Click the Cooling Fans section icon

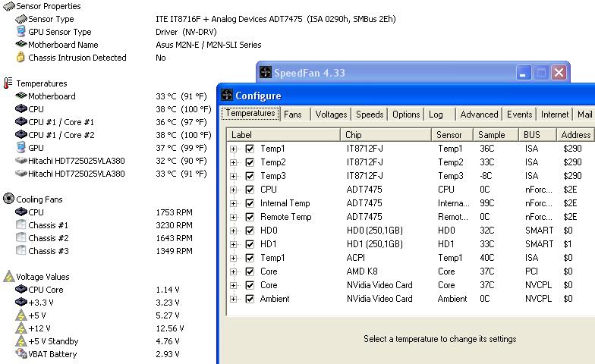[8, 199]
